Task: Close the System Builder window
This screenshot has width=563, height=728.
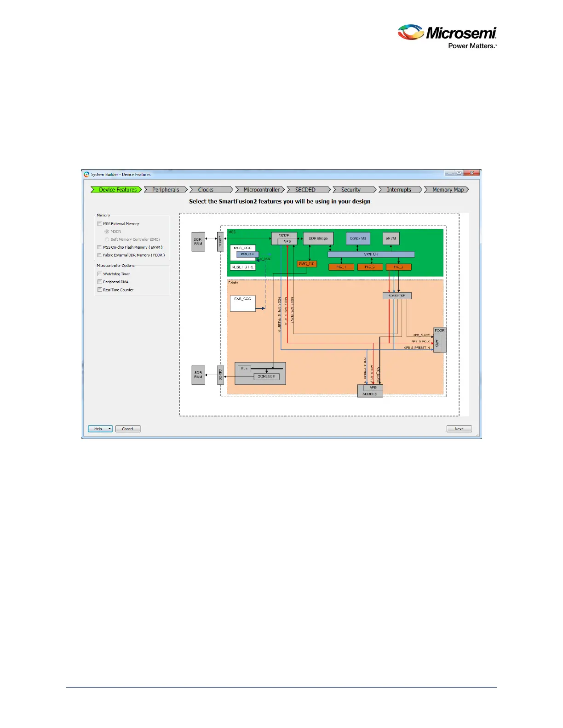Action: (x=472, y=173)
